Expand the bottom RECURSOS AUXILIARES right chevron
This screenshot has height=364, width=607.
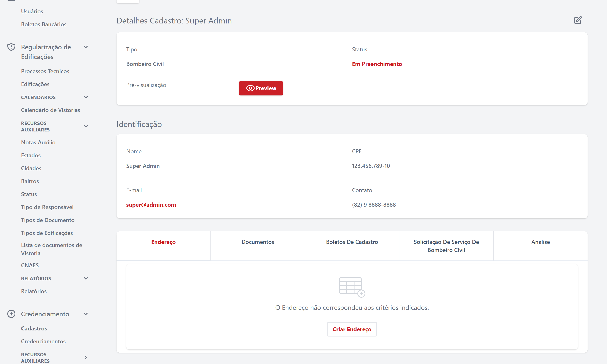[86, 357]
